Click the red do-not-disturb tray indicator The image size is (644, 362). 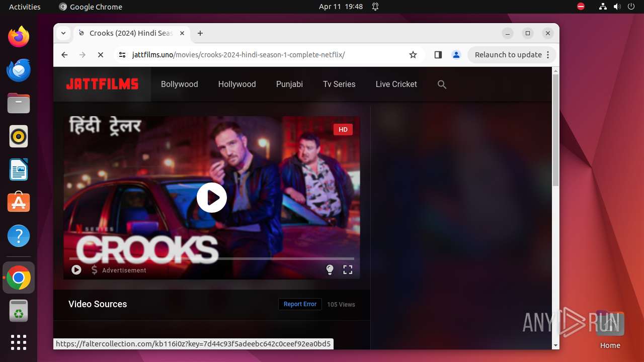[x=581, y=7]
